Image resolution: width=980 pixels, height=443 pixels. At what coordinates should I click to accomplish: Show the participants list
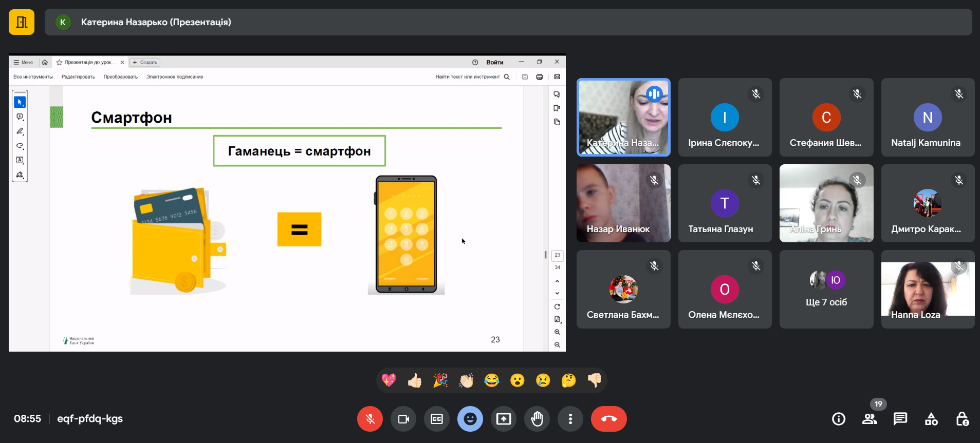click(x=869, y=419)
